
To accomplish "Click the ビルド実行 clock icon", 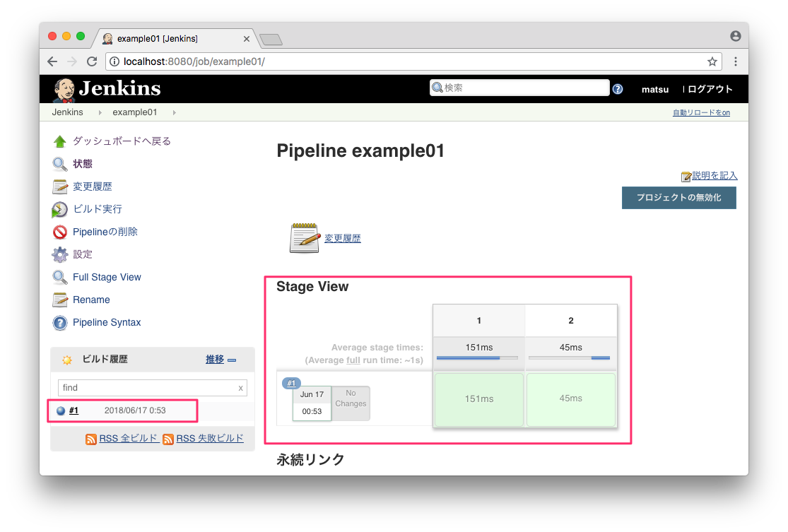I will click(x=60, y=210).
